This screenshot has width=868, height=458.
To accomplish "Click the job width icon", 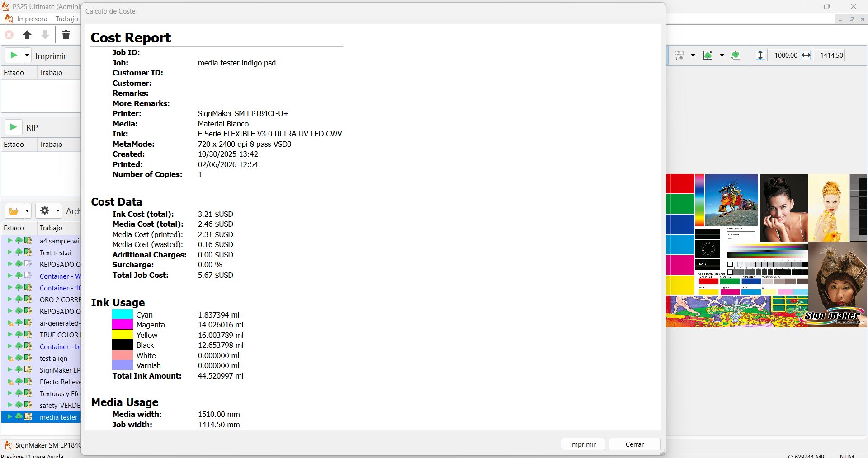I will tap(806, 55).
